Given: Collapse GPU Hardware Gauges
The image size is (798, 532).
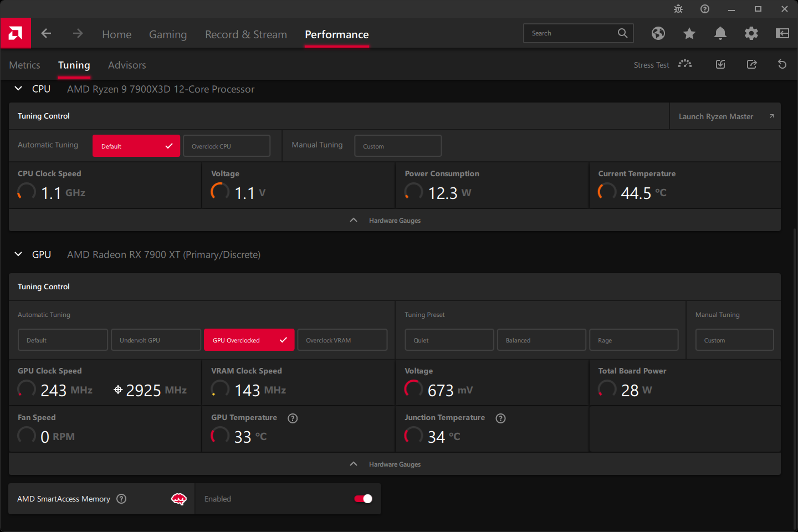Looking at the screenshot, I should (395, 464).
